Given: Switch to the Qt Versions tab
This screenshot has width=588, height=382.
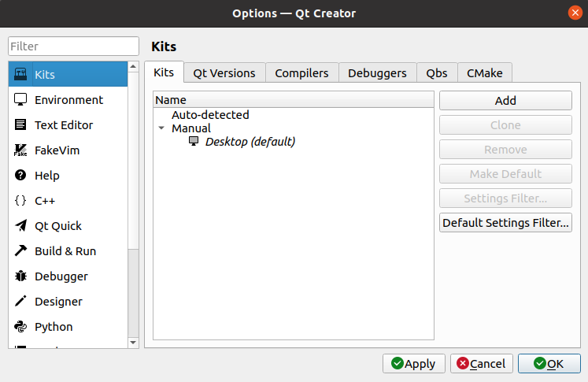Looking at the screenshot, I should click(x=224, y=72).
